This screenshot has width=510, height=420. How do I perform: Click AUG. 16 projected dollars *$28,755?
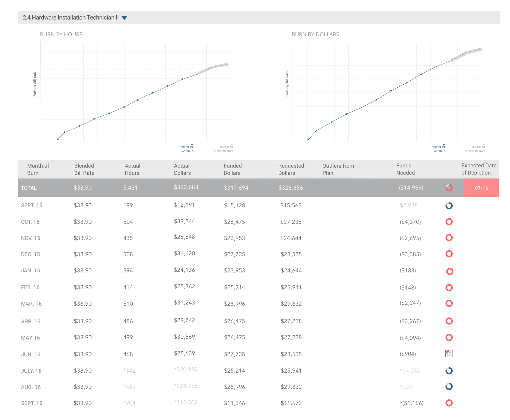[x=186, y=386]
